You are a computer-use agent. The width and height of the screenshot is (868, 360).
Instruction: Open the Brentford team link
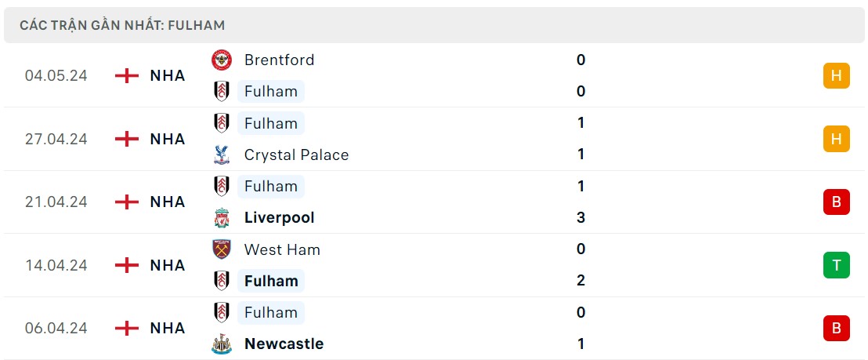[279, 60]
